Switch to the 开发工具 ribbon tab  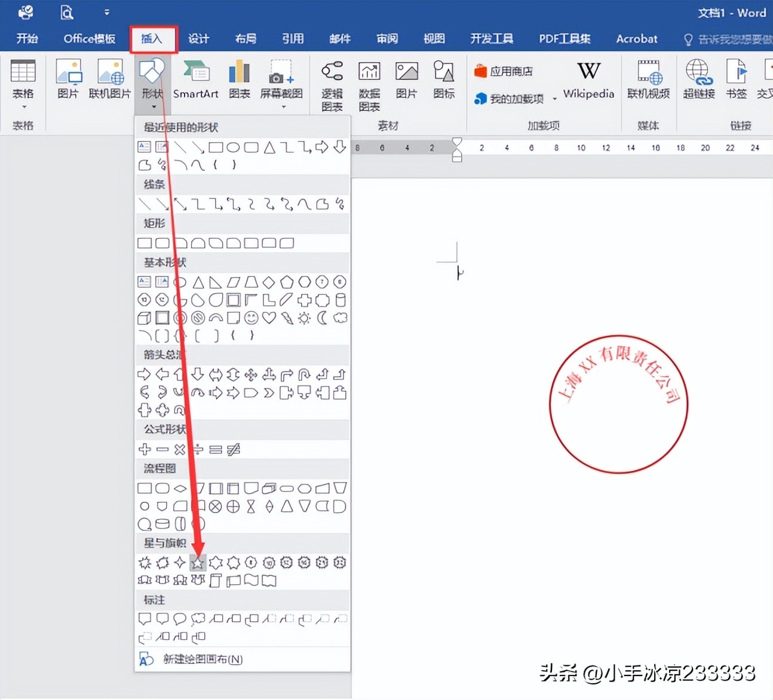[492, 38]
